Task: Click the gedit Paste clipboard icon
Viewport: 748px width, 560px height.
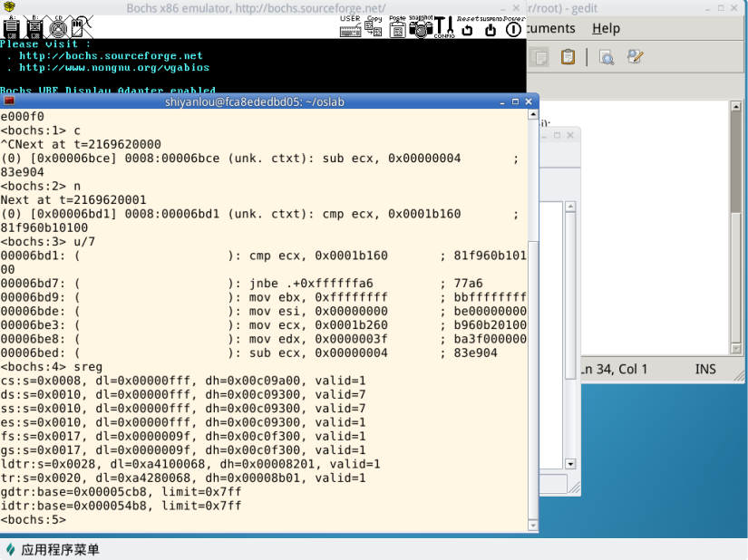Action: tap(568, 57)
